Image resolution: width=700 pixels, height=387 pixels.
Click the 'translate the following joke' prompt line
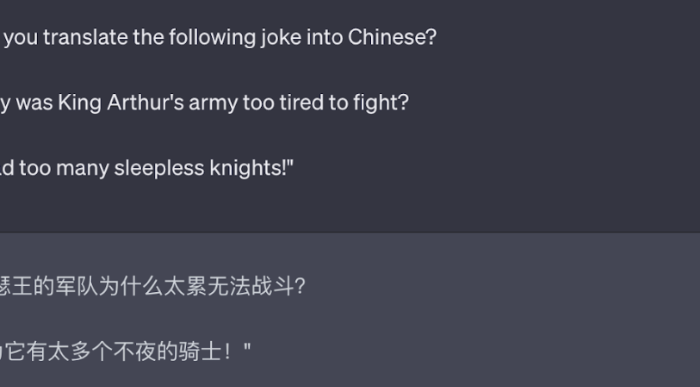218,37
